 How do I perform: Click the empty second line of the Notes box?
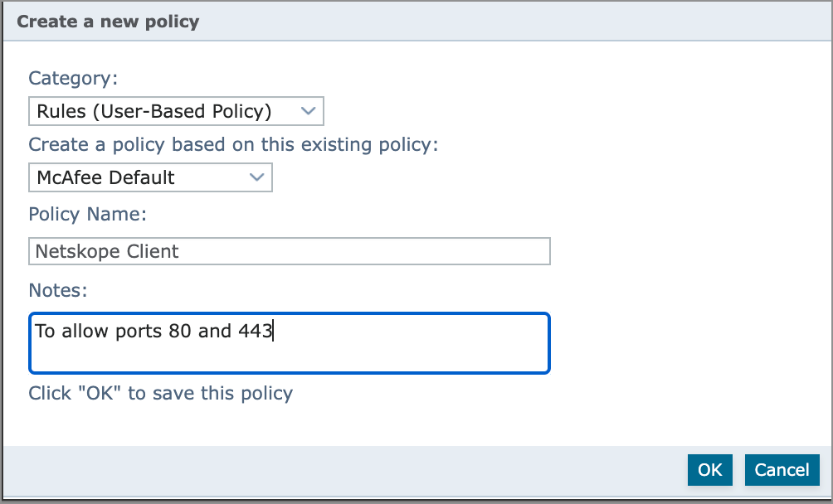tap(289, 357)
